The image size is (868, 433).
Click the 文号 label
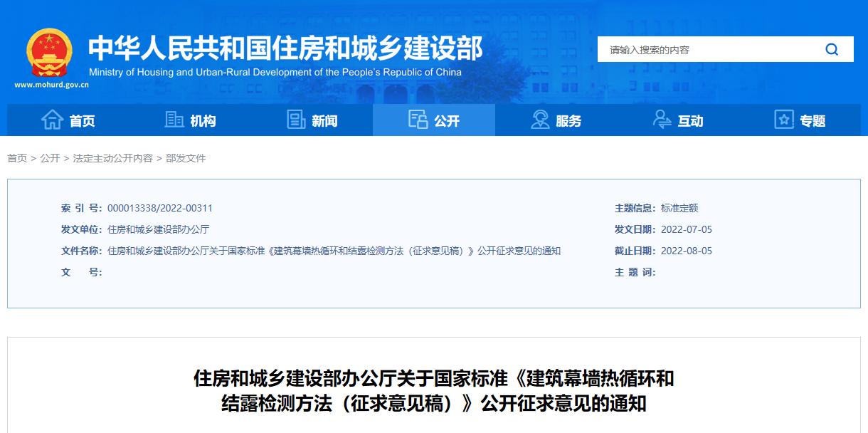click(82, 272)
